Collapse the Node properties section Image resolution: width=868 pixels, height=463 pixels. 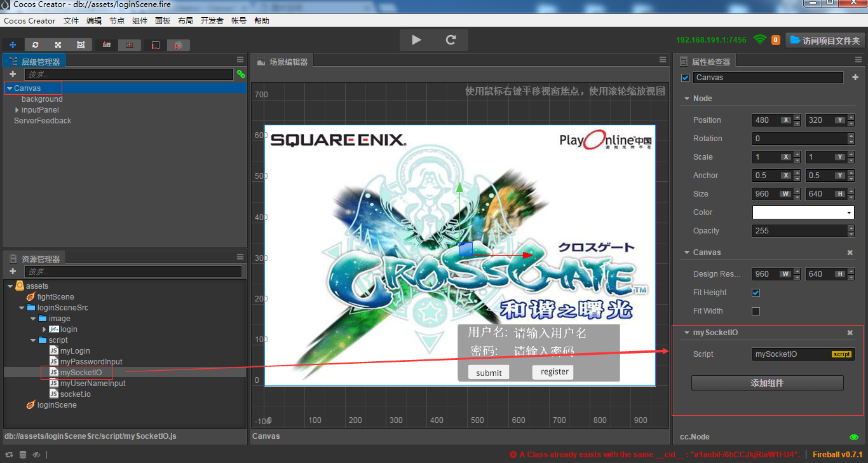point(687,99)
